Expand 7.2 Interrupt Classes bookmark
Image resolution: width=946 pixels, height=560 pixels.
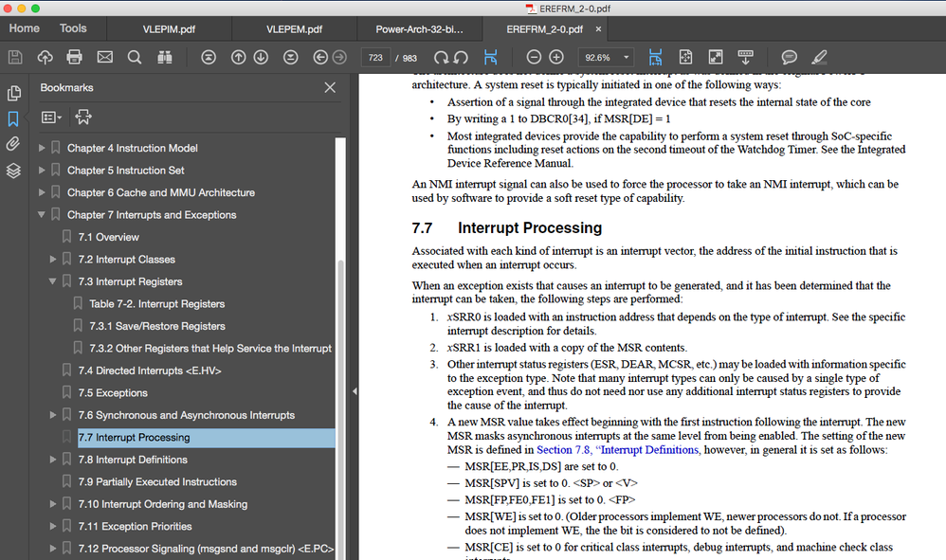tap(52, 260)
